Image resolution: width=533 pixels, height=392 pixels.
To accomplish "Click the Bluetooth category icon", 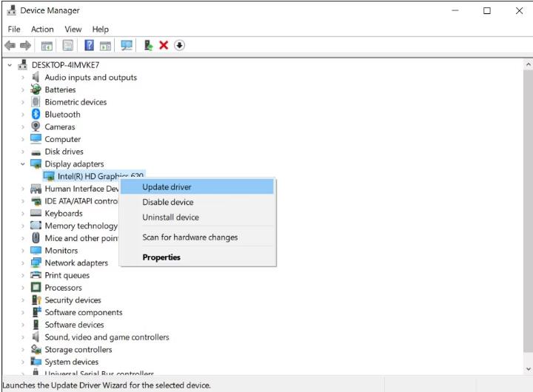I will click(x=36, y=114).
